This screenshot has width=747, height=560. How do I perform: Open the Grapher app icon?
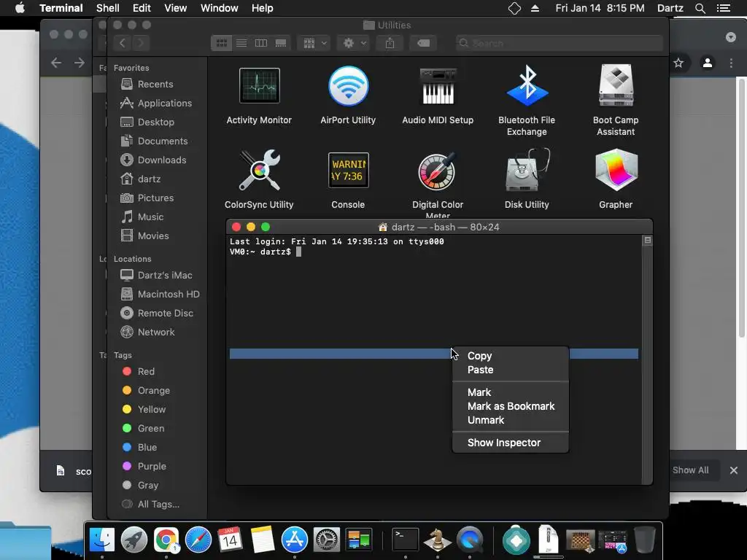tap(616, 171)
